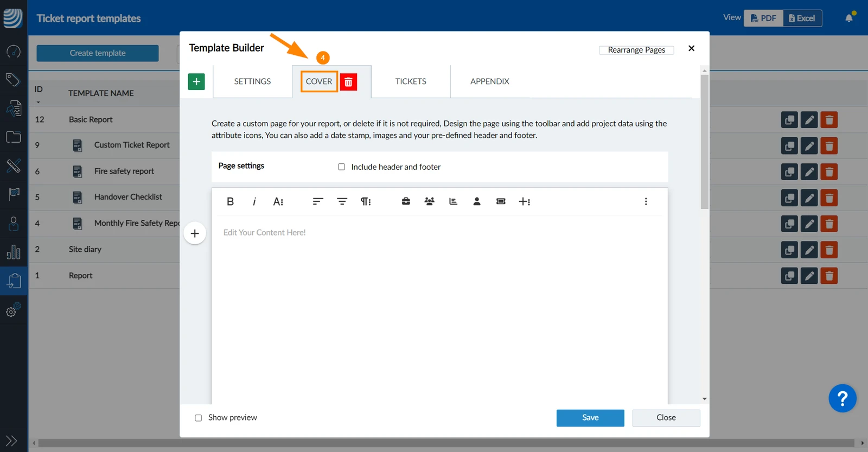Insert project attribute with the briefcase icon
This screenshot has height=452, width=868.
click(406, 201)
